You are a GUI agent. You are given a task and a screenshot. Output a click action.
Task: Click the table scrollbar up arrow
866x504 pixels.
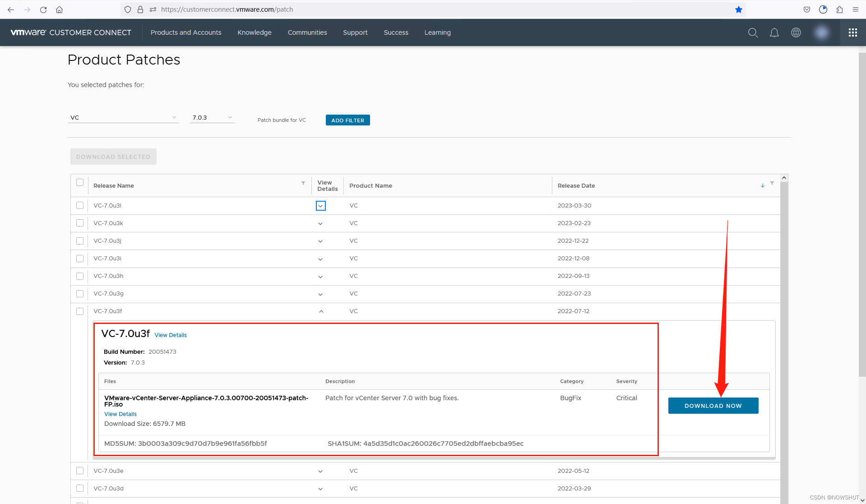coord(784,178)
